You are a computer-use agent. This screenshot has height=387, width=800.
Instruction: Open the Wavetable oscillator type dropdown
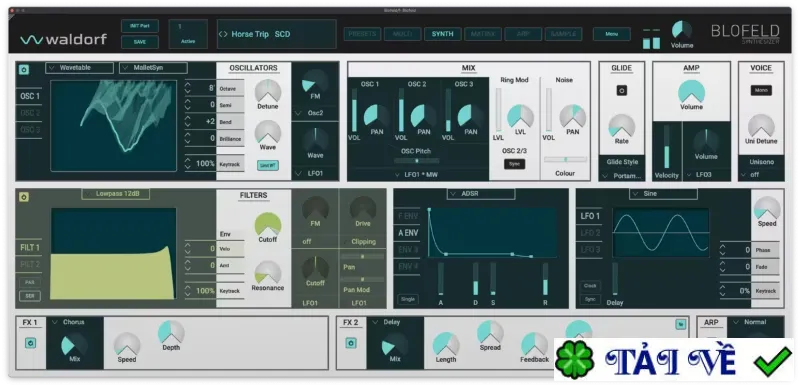[x=80, y=68]
